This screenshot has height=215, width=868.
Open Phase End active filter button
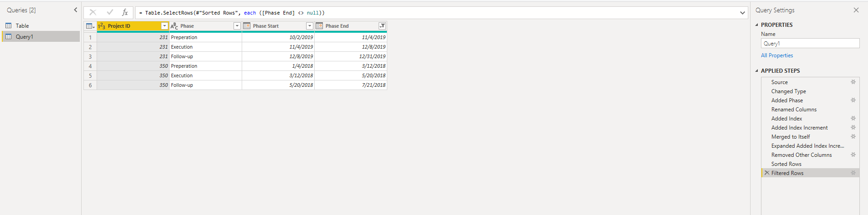382,26
